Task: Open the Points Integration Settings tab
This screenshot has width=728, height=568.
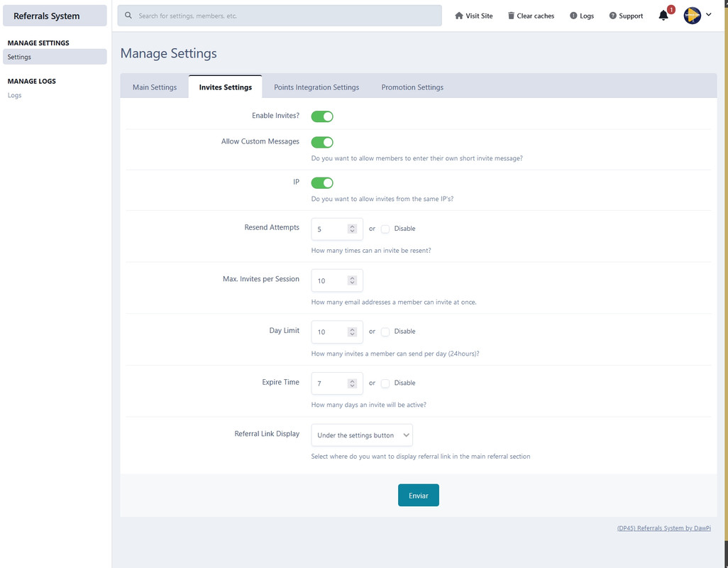Action: (x=316, y=87)
